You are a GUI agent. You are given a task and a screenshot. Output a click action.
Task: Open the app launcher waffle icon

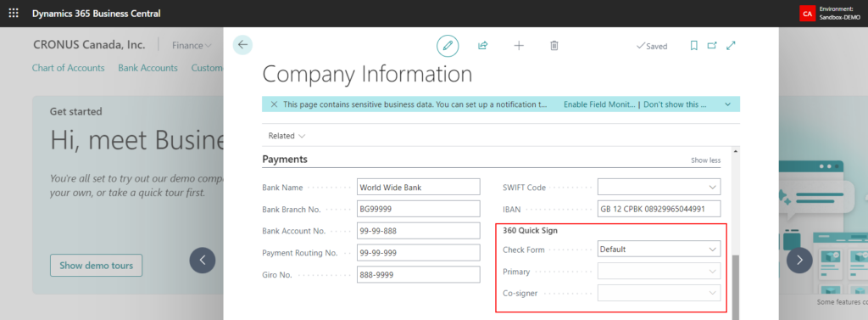[x=14, y=13]
